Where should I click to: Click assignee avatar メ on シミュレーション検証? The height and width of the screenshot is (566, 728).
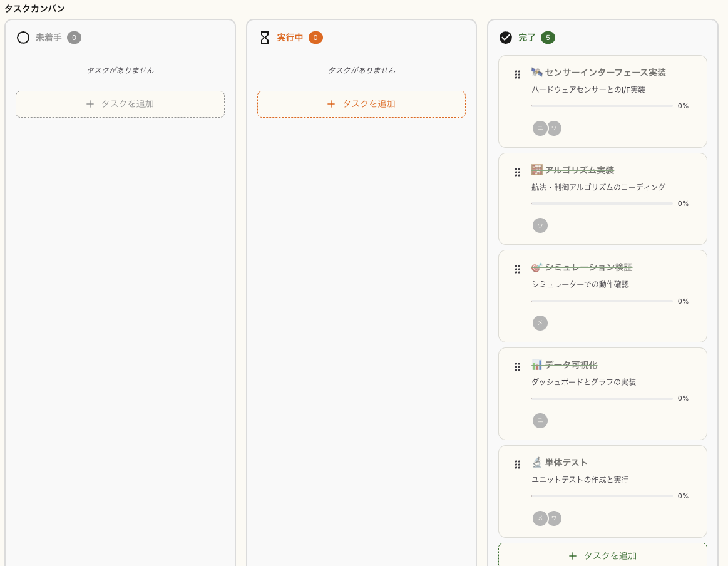click(x=540, y=323)
